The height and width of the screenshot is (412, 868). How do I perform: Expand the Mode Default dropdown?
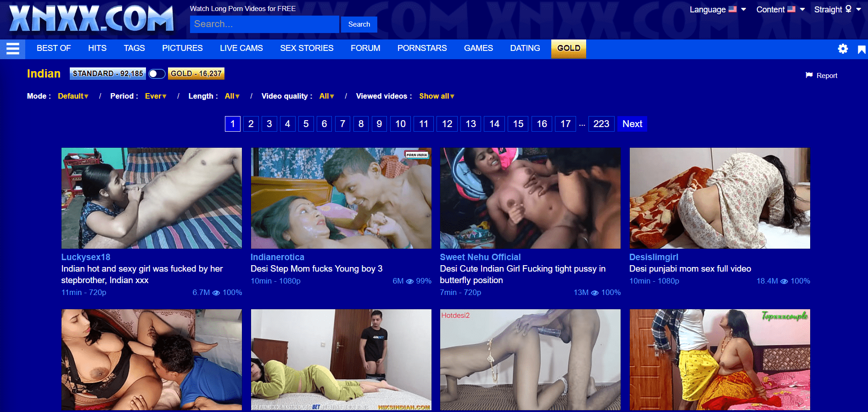tap(73, 96)
